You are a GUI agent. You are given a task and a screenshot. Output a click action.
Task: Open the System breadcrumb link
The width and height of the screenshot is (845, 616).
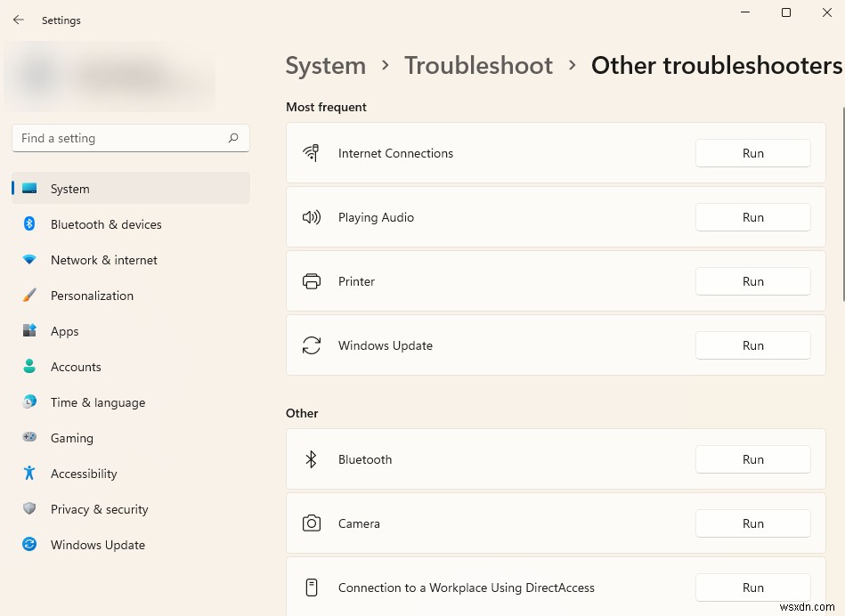325,65
